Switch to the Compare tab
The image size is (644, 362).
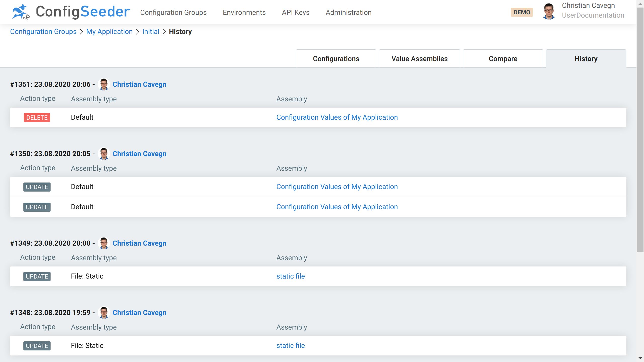click(503, 59)
